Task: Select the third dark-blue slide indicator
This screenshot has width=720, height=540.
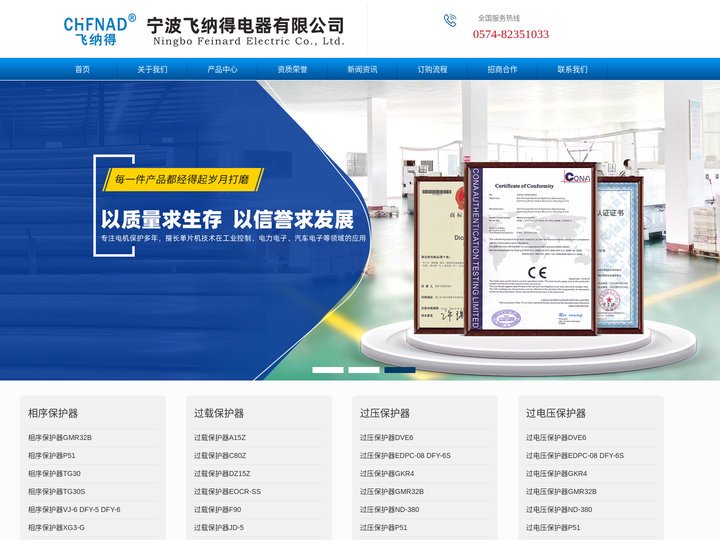Action: tap(400, 370)
